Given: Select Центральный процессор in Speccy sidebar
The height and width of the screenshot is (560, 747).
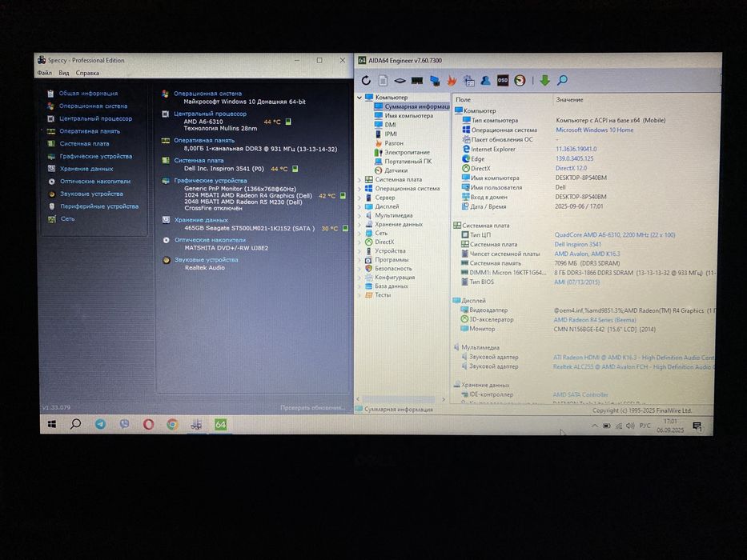Looking at the screenshot, I should pos(95,118).
